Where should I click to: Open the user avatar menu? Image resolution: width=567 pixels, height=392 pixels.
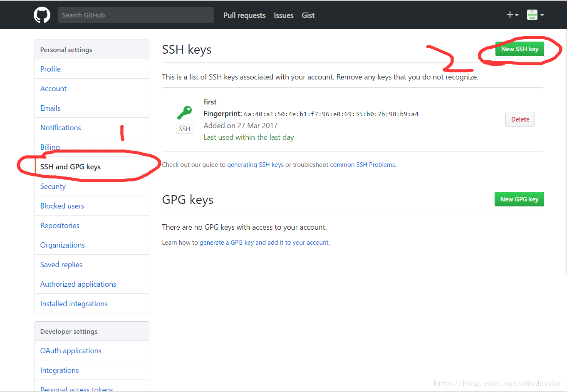[x=535, y=15]
